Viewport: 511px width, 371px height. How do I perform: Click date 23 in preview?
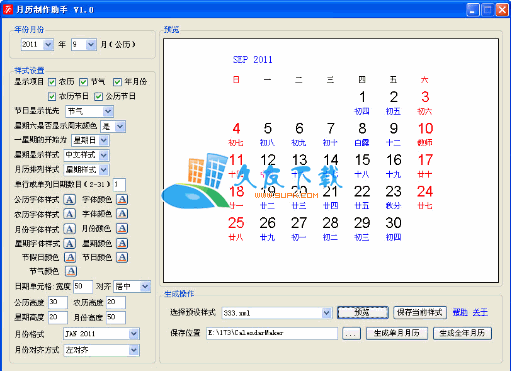point(393,192)
